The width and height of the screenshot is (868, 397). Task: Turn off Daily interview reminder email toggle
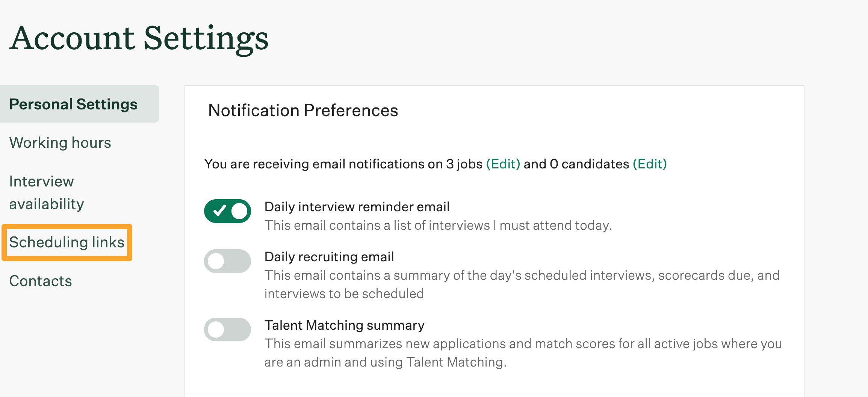(227, 211)
